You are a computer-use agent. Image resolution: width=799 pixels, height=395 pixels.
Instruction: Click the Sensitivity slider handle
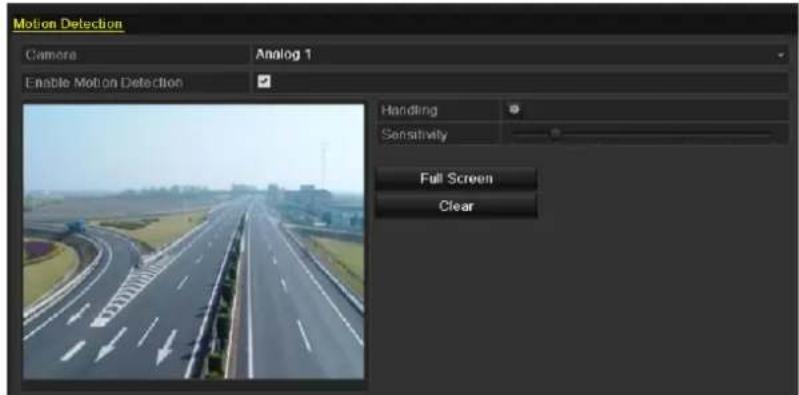click(555, 134)
